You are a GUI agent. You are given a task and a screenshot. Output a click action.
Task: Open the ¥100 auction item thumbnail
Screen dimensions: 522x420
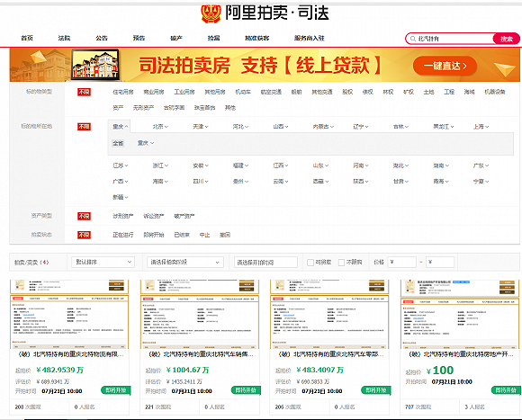click(x=460, y=314)
